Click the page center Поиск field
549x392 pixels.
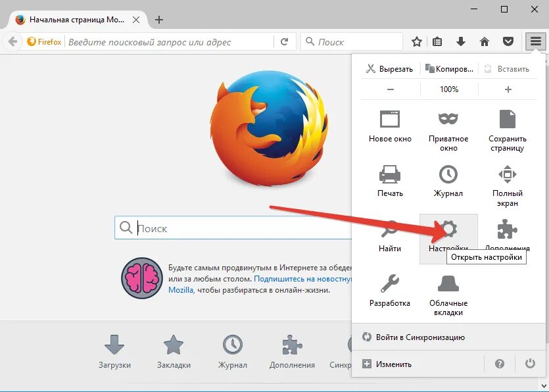(x=233, y=228)
